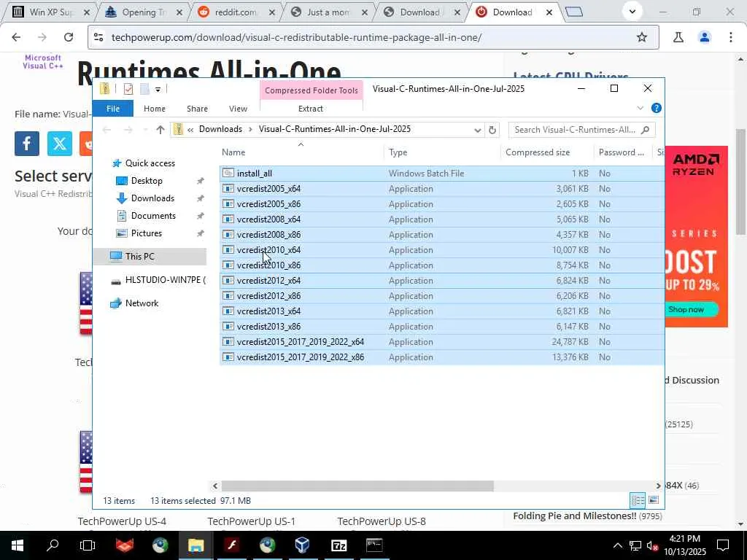
Task: Sort by the Password column header
Action: click(622, 152)
